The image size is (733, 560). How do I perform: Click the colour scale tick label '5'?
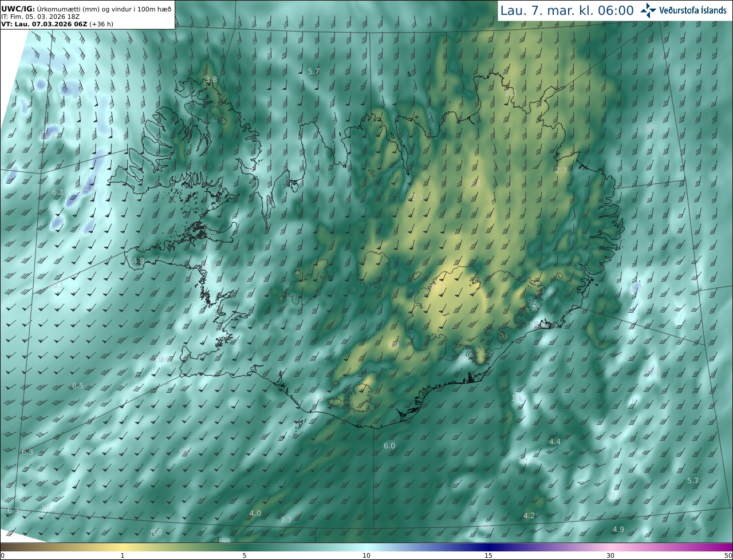pyautogui.click(x=245, y=555)
